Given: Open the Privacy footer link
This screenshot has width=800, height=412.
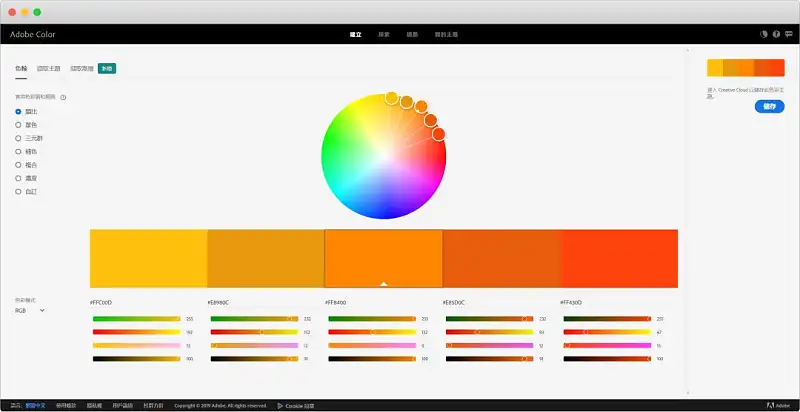Looking at the screenshot, I should coord(94,406).
